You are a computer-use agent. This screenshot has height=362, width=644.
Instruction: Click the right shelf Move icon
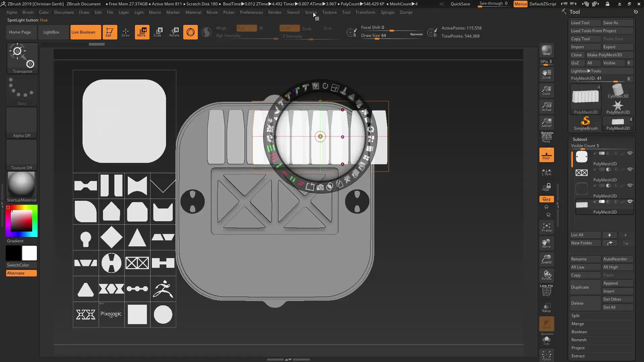pyautogui.click(x=546, y=243)
